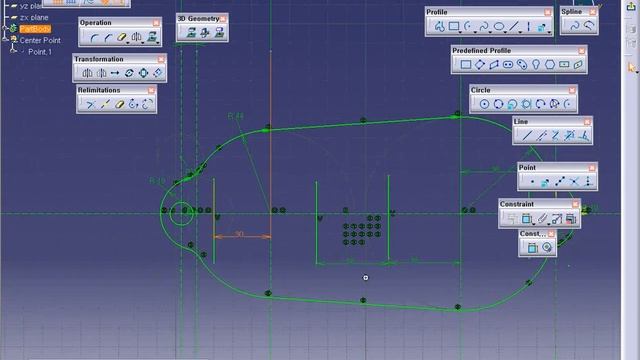This screenshot has width=640, height=360.
Task: Select Oriented Rectangle in Predefined Profile
Action: 480,64
